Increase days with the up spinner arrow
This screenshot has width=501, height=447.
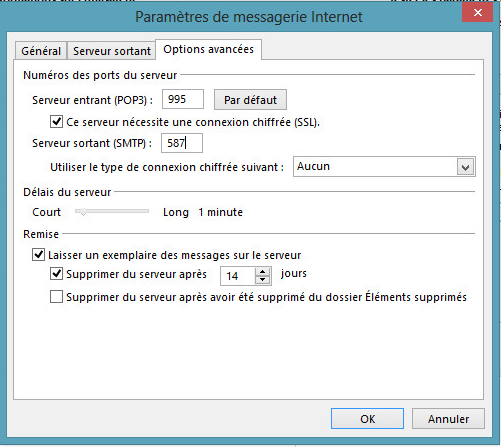pyautogui.click(x=263, y=272)
